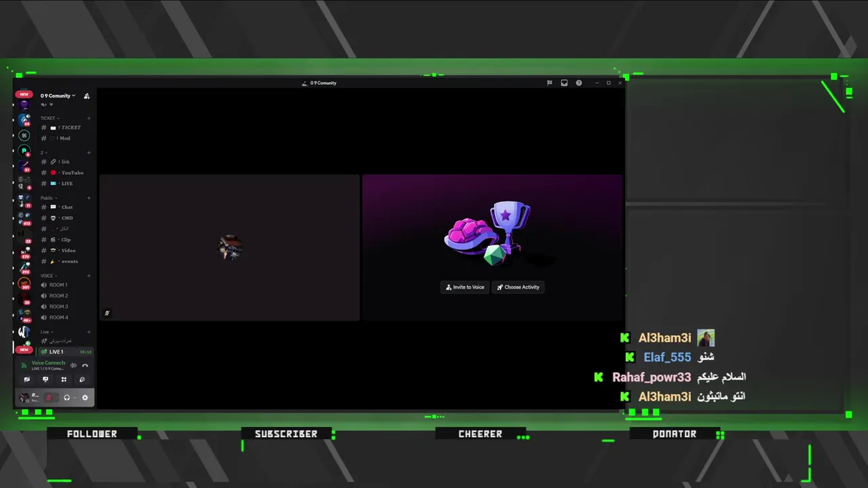
Task: Collapse the Live category
Action: (46, 332)
